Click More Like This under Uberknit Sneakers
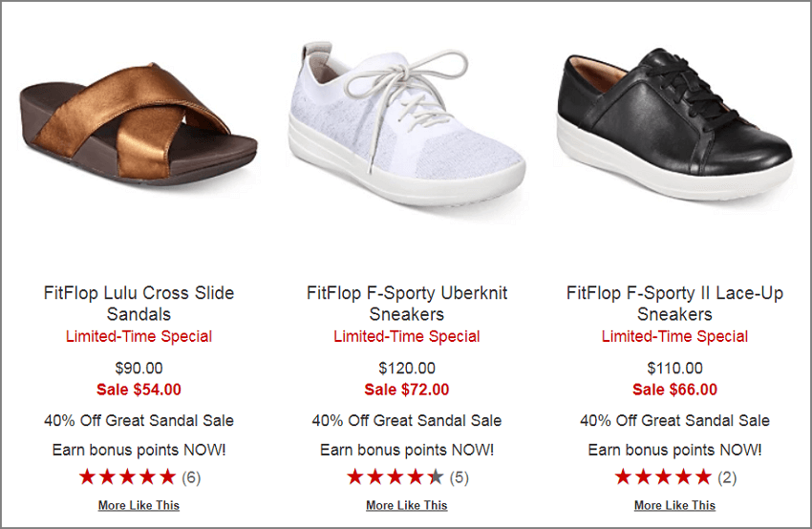 coord(407,505)
